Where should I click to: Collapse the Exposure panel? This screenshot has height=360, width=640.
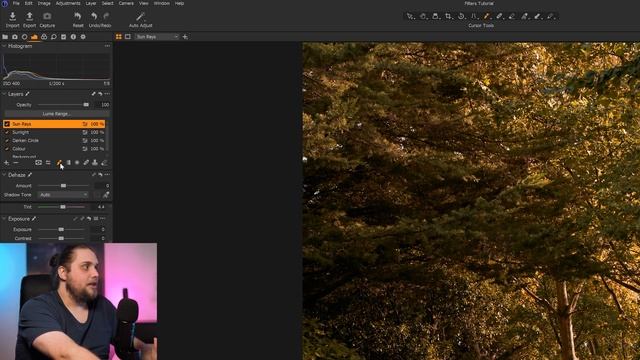[4, 219]
